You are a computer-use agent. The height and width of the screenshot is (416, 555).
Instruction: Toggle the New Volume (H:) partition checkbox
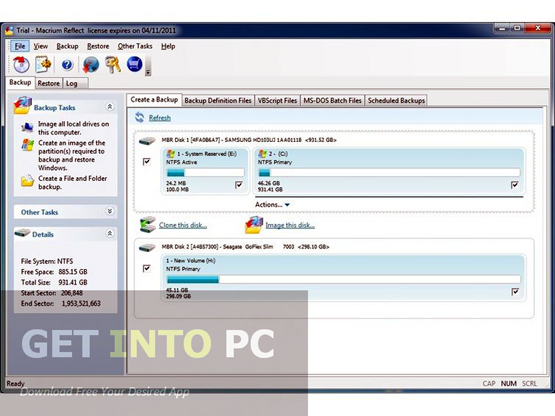tap(515, 292)
